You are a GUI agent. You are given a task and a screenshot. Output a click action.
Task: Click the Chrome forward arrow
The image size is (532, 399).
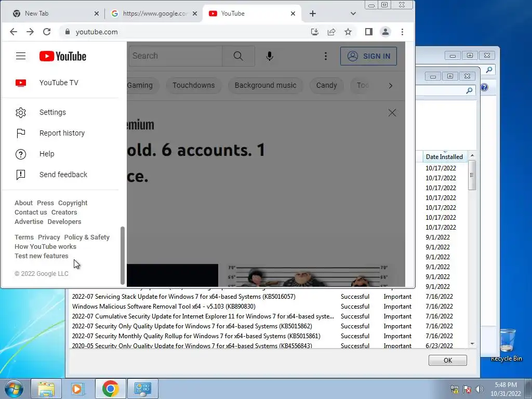coord(30,32)
